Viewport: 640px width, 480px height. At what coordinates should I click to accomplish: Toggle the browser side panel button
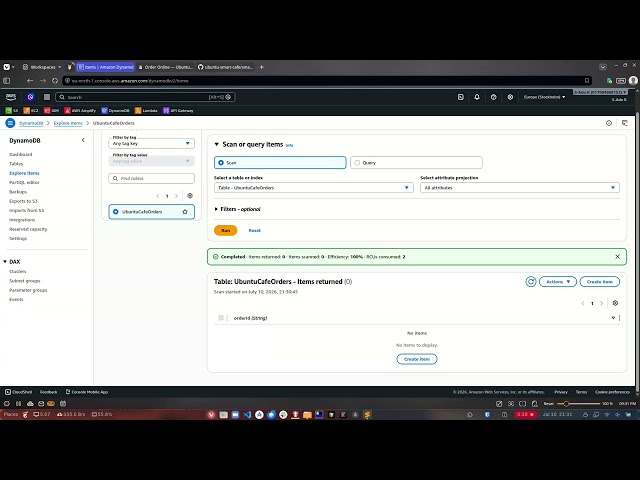pyautogui.click(x=7, y=81)
